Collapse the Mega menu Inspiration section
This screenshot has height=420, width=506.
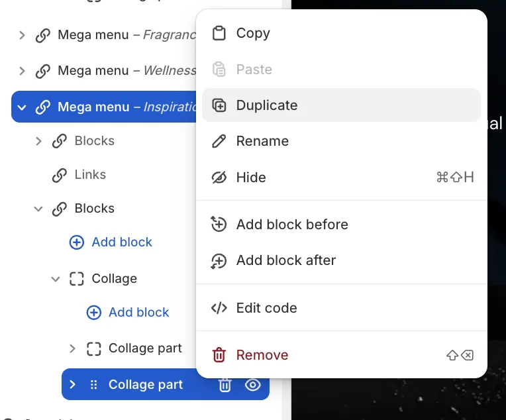[x=22, y=107]
